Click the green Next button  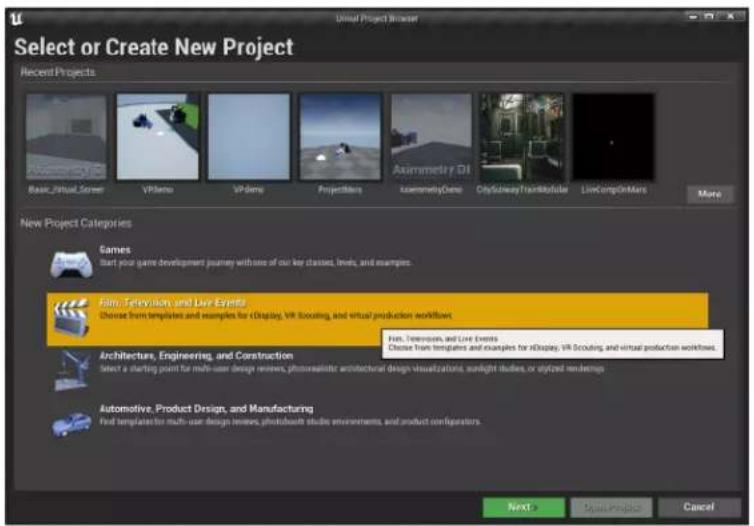[524, 507]
